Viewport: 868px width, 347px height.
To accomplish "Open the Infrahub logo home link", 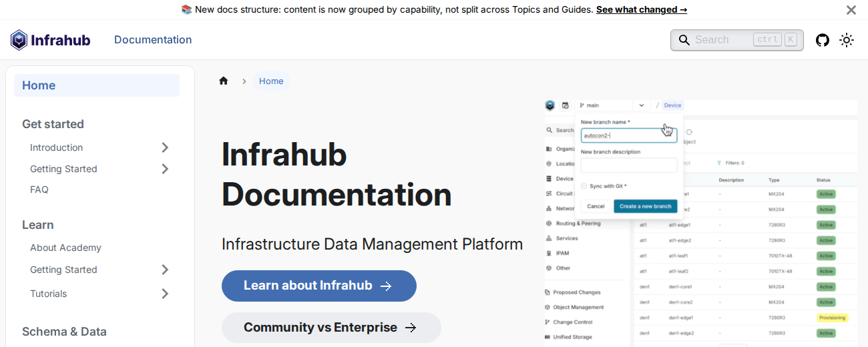I will tap(51, 40).
